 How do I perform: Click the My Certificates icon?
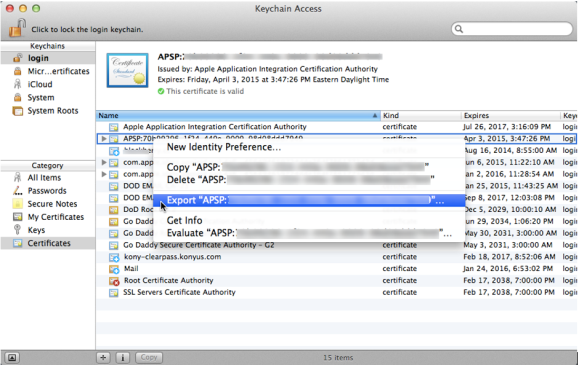(x=17, y=217)
